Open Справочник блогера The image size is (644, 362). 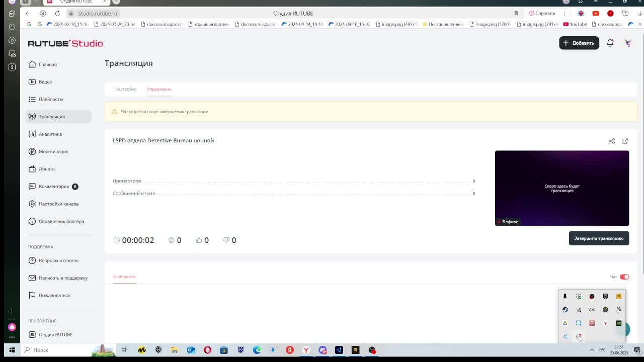58,221
